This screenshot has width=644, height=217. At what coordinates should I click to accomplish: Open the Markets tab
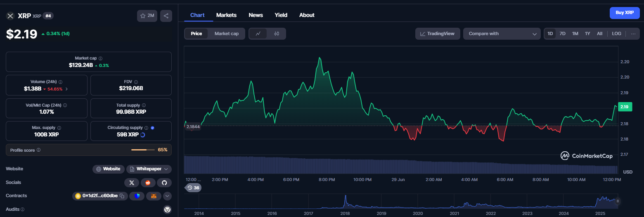click(226, 15)
